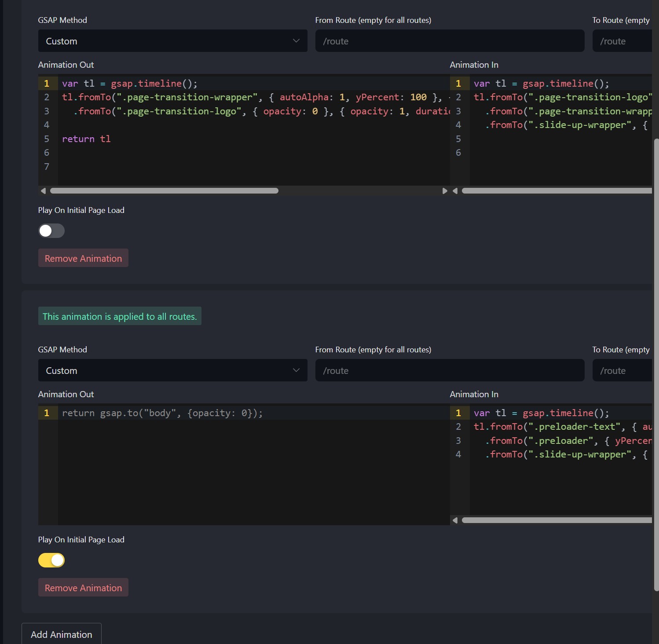
Task: Place cursor on "return tl" code line
Action: point(87,139)
